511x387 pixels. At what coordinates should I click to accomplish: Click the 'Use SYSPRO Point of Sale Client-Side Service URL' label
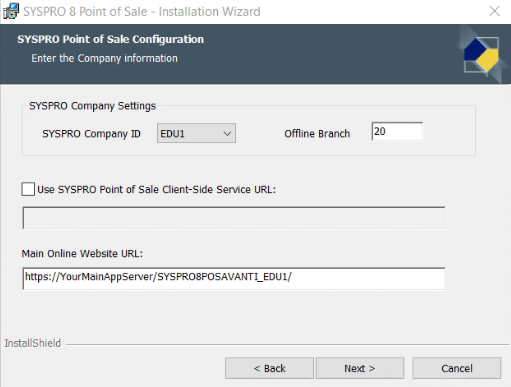(156, 189)
